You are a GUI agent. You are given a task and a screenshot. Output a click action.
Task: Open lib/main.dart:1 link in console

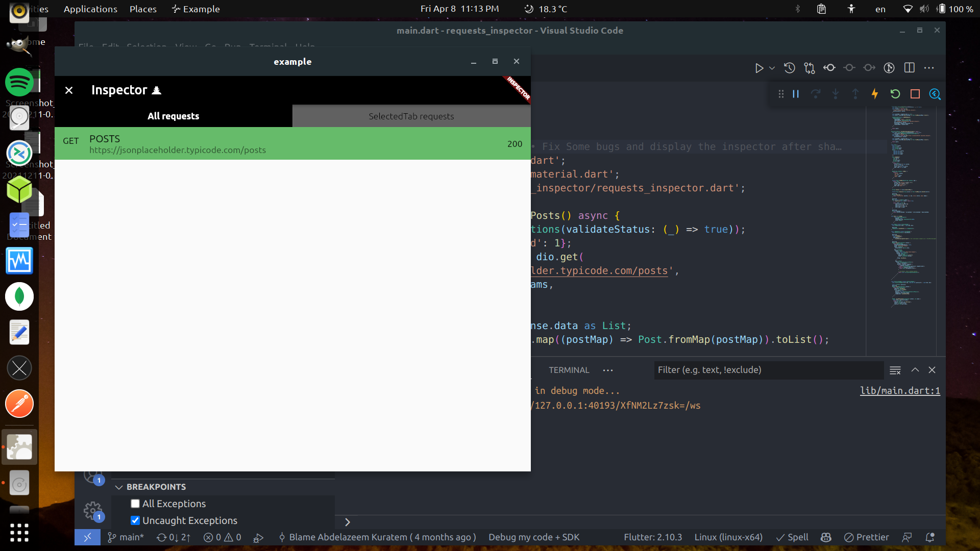900,391
